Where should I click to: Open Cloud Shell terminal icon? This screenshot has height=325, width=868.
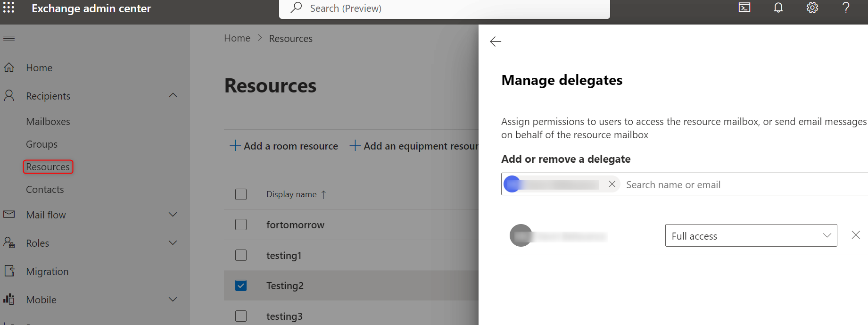(744, 8)
